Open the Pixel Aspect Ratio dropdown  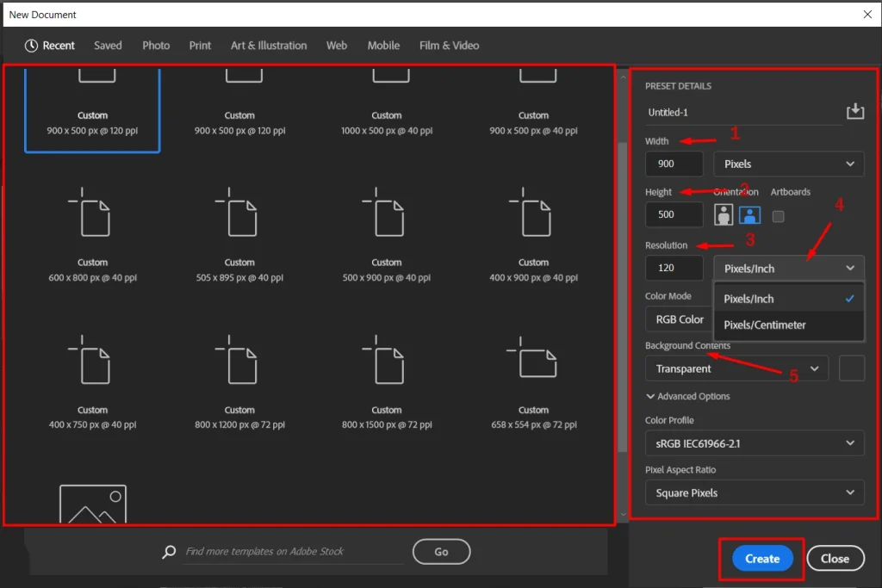(x=755, y=493)
